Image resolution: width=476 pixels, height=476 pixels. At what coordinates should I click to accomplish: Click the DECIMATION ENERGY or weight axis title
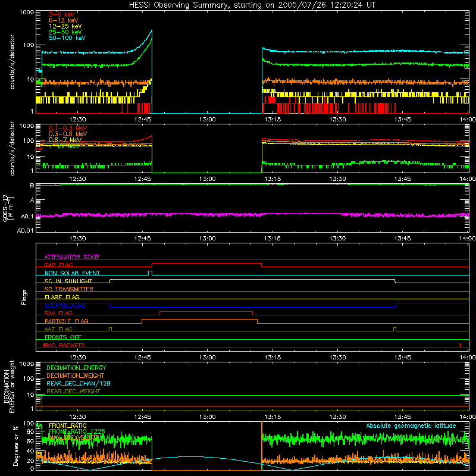coord(9,386)
